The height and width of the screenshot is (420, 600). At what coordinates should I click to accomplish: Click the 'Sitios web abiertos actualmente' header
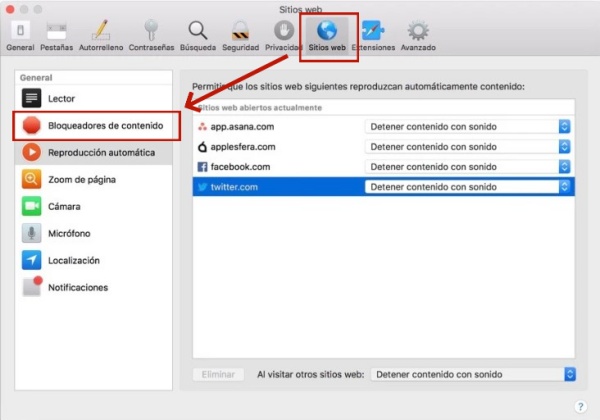tap(260, 107)
